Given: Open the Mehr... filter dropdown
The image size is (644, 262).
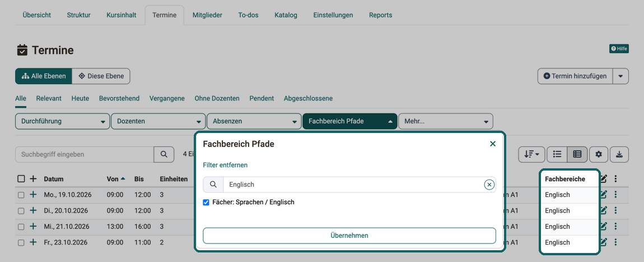Looking at the screenshot, I should [446, 121].
